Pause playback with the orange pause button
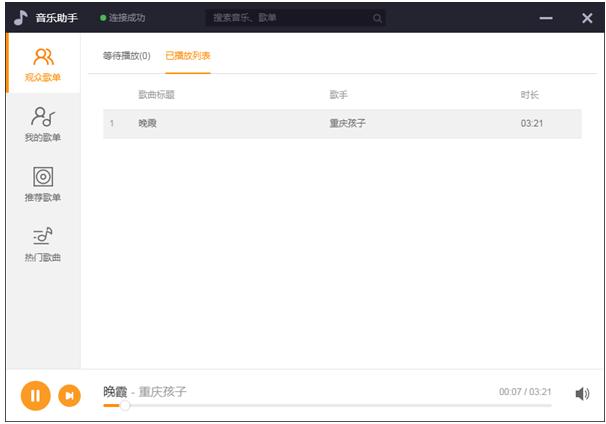 click(36, 395)
